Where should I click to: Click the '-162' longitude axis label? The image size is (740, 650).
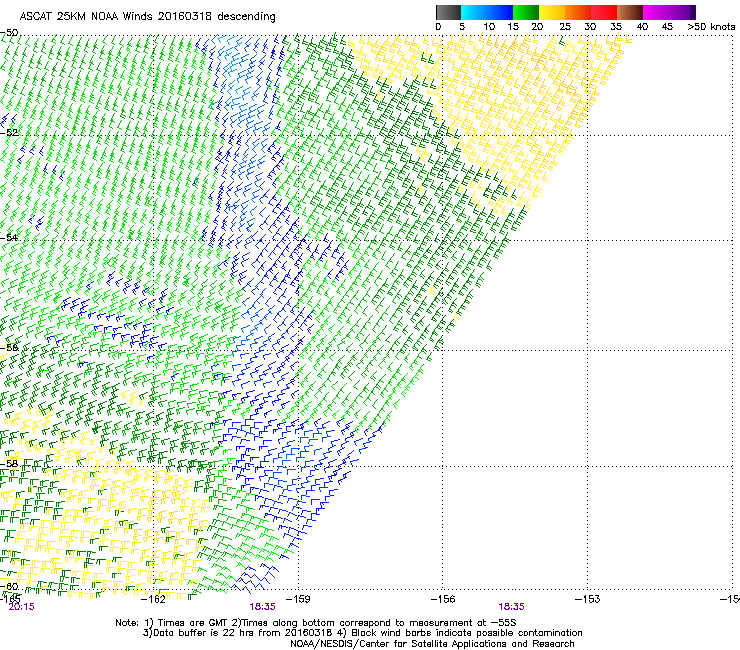point(153,599)
